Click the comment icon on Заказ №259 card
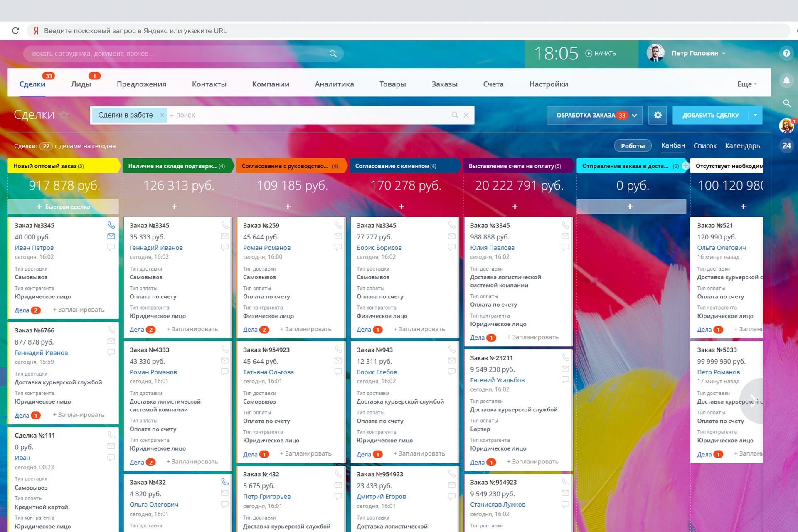Screen dimensions: 798x532 click(x=338, y=247)
